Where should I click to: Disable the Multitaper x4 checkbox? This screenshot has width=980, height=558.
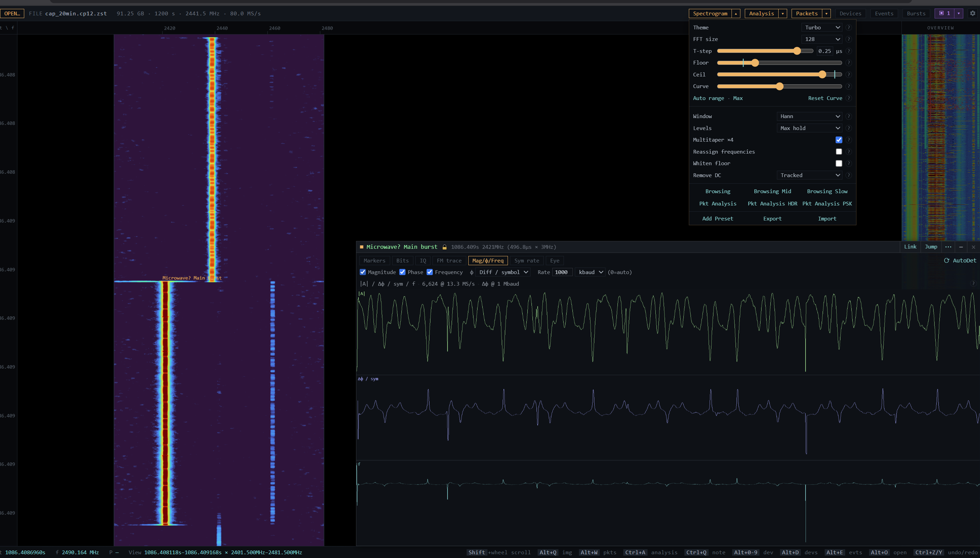[839, 140]
